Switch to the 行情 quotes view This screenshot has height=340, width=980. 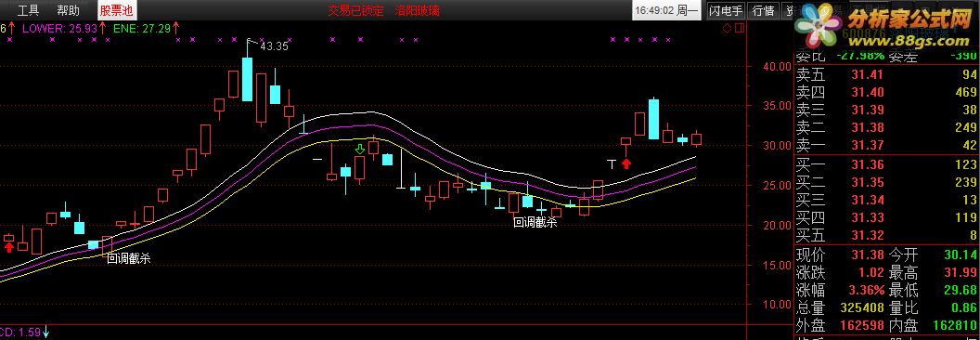click(763, 10)
